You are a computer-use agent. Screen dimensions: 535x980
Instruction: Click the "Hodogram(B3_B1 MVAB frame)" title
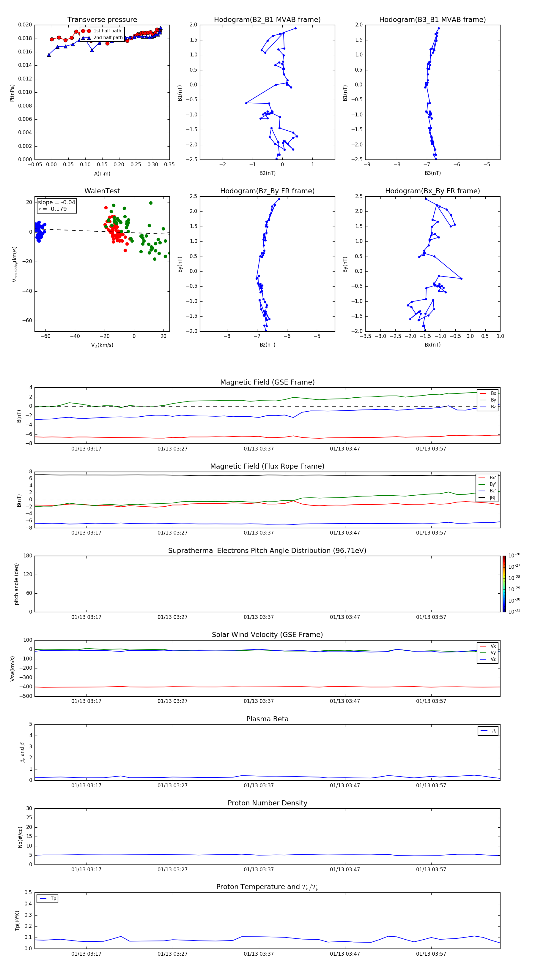[432, 20]
